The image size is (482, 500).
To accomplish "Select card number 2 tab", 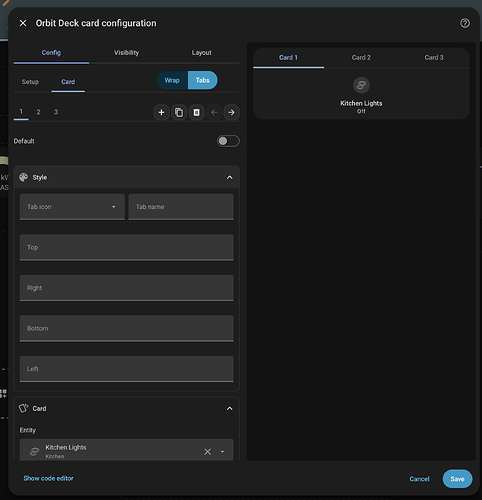I will [x=38, y=112].
